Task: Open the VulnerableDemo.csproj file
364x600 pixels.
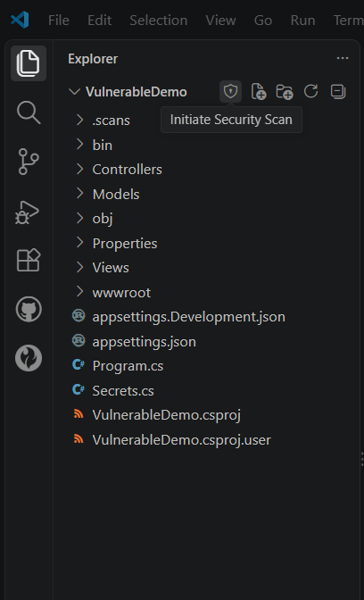Action: tap(167, 415)
